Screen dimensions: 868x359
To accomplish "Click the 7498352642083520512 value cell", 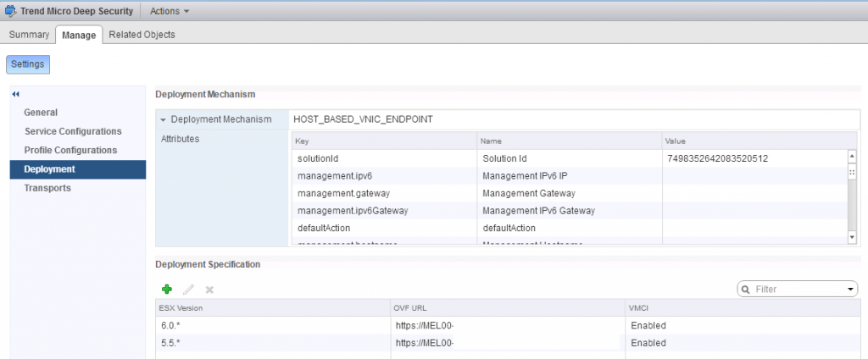I will coord(754,159).
